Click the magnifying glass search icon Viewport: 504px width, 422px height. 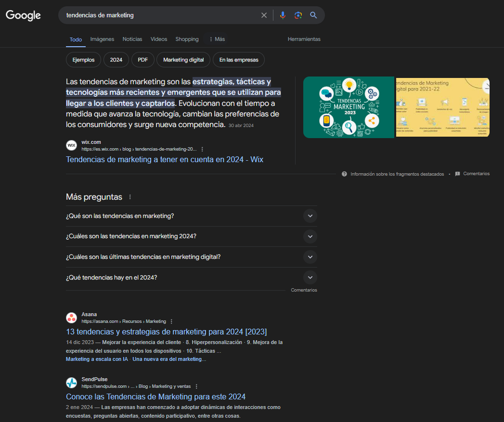click(313, 15)
